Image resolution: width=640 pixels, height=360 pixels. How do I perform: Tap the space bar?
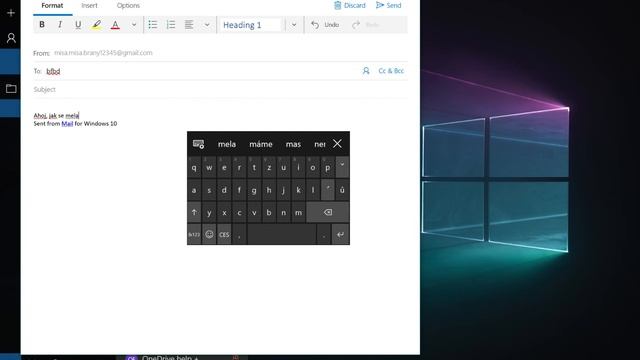click(x=282, y=234)
